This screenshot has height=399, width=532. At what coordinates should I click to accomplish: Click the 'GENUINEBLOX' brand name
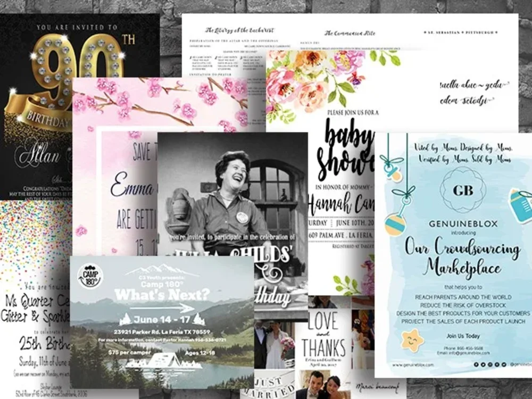463,224
